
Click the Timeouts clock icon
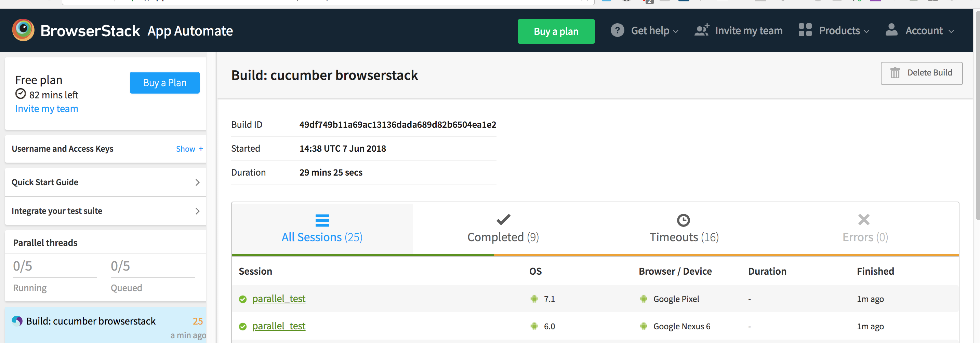683,220
